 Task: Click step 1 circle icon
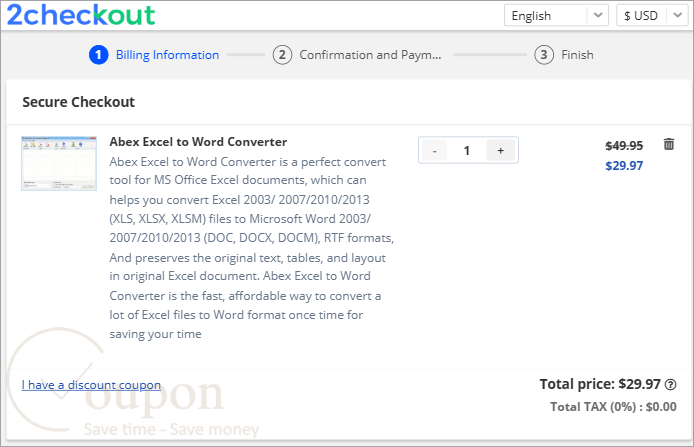pyautogui.click(x=98, y=55)
